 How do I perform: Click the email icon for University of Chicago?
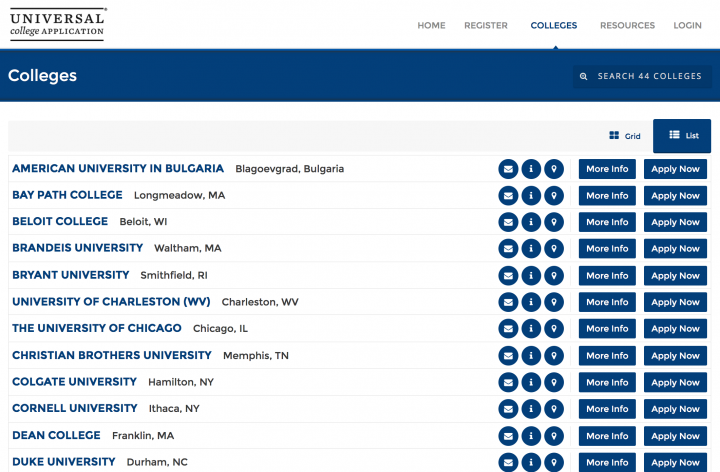(x=508, y=329)
